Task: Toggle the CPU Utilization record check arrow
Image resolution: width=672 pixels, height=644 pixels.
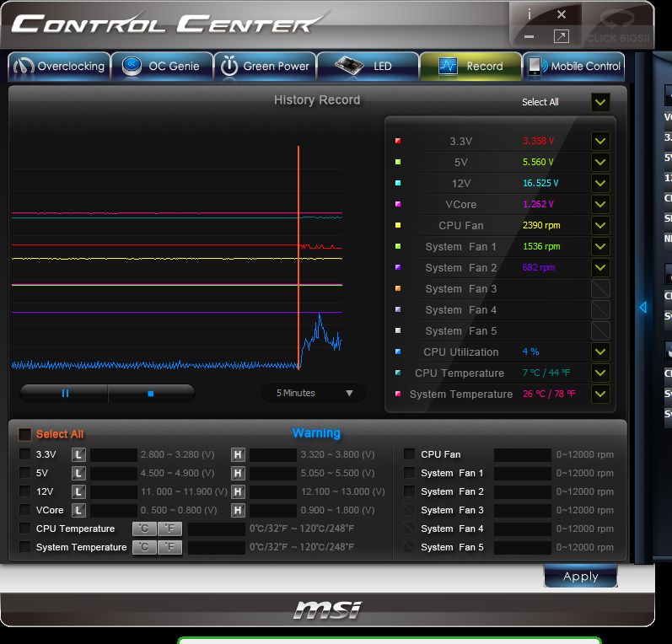Action: point(600,352)
